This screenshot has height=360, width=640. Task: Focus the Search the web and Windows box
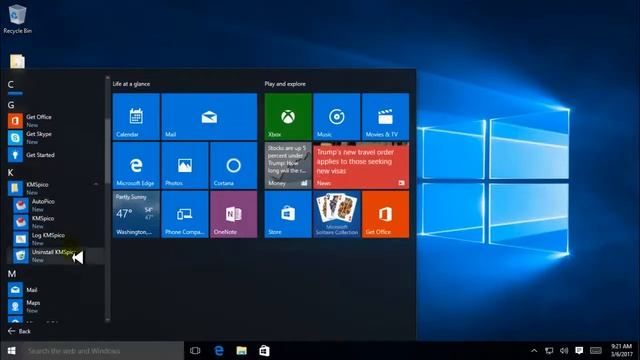103,351
